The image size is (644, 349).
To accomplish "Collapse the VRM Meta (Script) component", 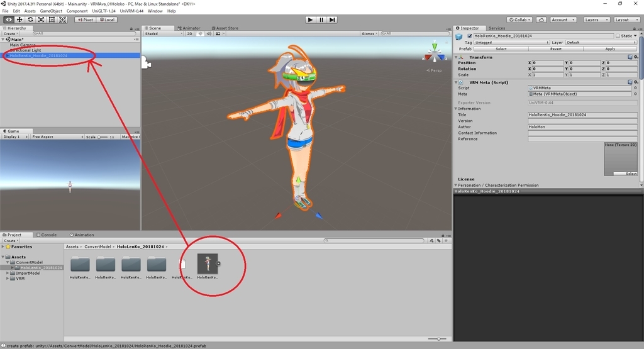I will (456, 82).
